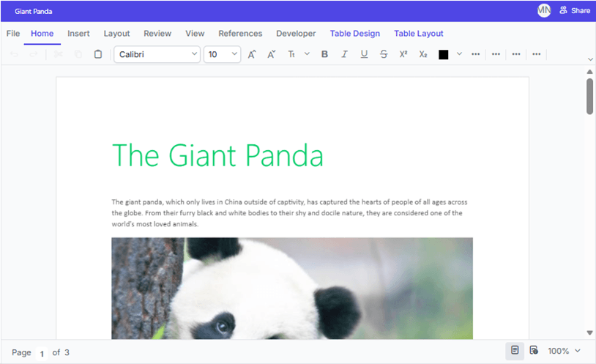This screenshot has width=596, height=364.
Task: Click the scrollbar down arrow
Action: pos(589,333)
